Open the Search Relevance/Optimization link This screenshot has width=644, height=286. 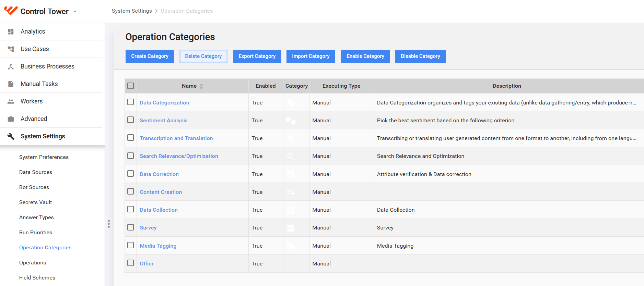tap(179, 156)
